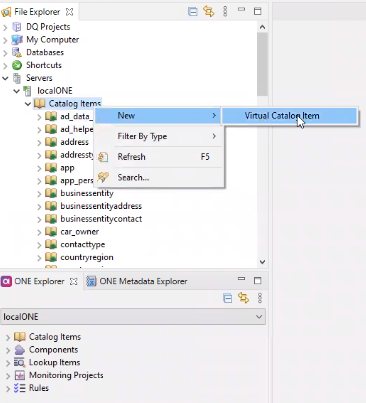This screenshot has height=403, width=366.
Task: Open Filter By Type submenu
Action: click(x=158, y=136)
